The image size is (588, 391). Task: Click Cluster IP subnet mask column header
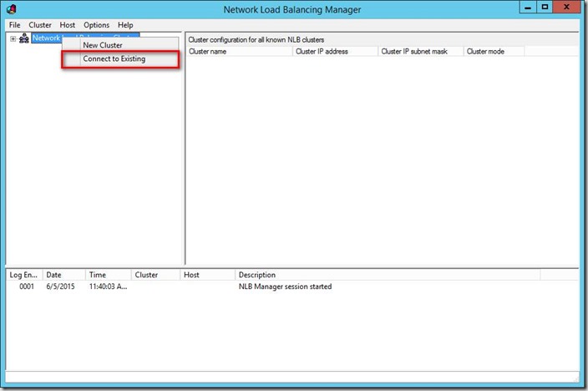point(420,51)
